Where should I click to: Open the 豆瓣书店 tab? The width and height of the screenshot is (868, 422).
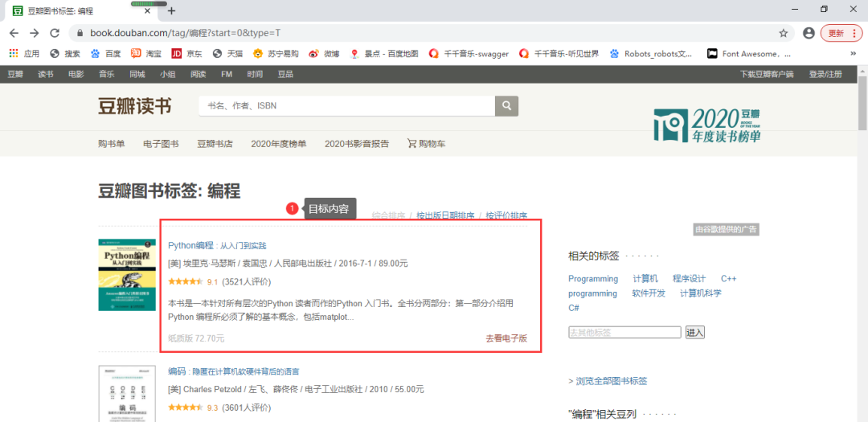pos(215,144)
